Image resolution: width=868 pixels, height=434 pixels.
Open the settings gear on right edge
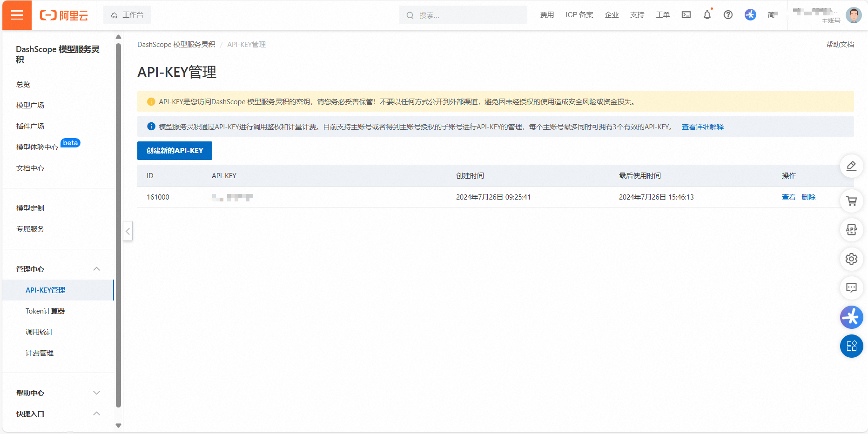coord(851,259)
